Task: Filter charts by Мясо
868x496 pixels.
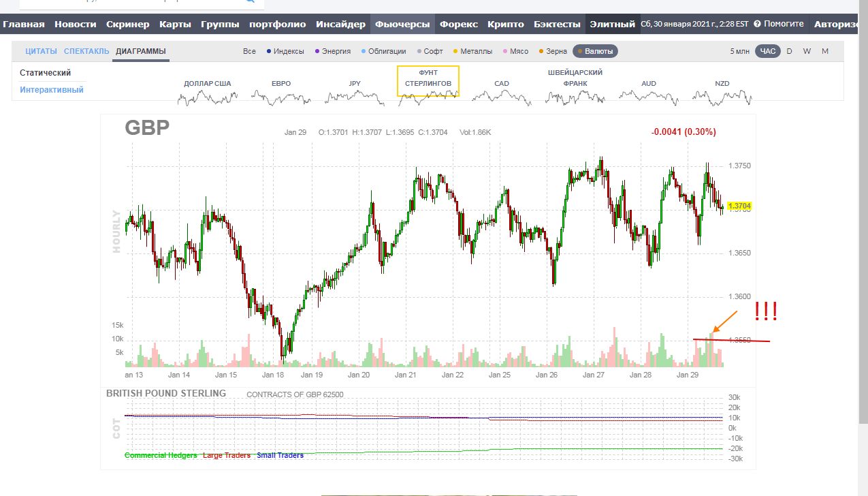Action: pos(515,51)
